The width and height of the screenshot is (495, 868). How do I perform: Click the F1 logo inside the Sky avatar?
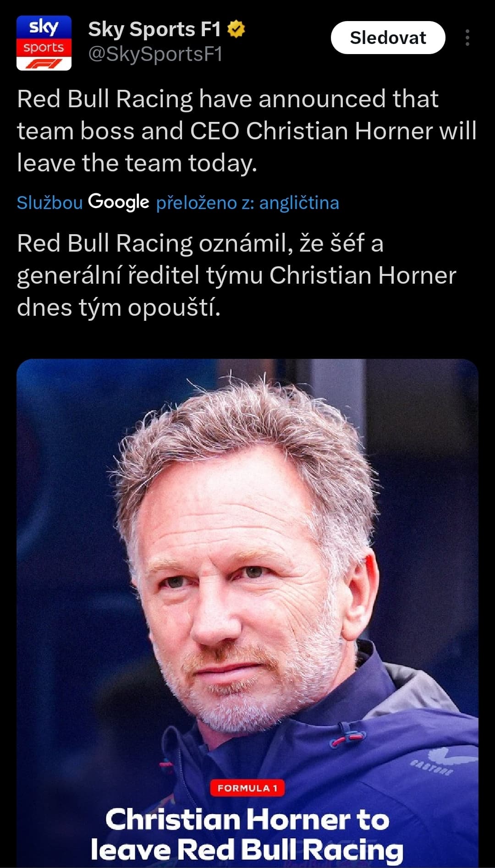pyautogui.click(x=44, y=63)
